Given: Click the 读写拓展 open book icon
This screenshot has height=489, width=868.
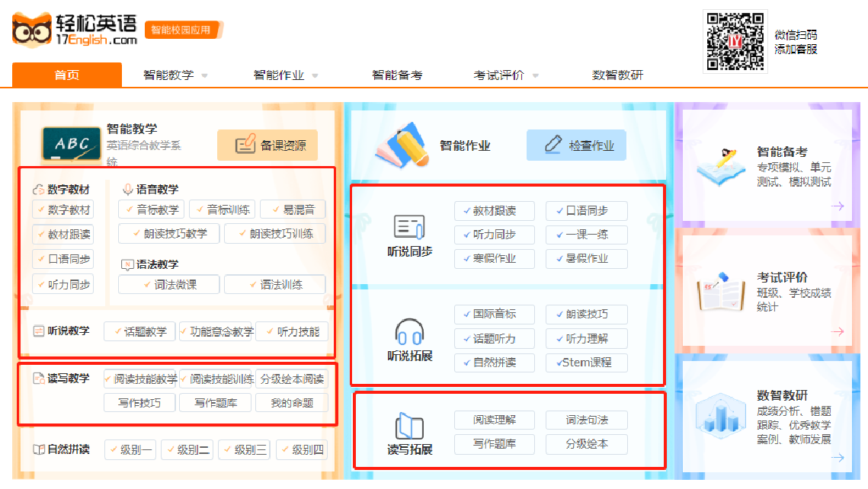Looking at the screenshot, I should [410, 427].
